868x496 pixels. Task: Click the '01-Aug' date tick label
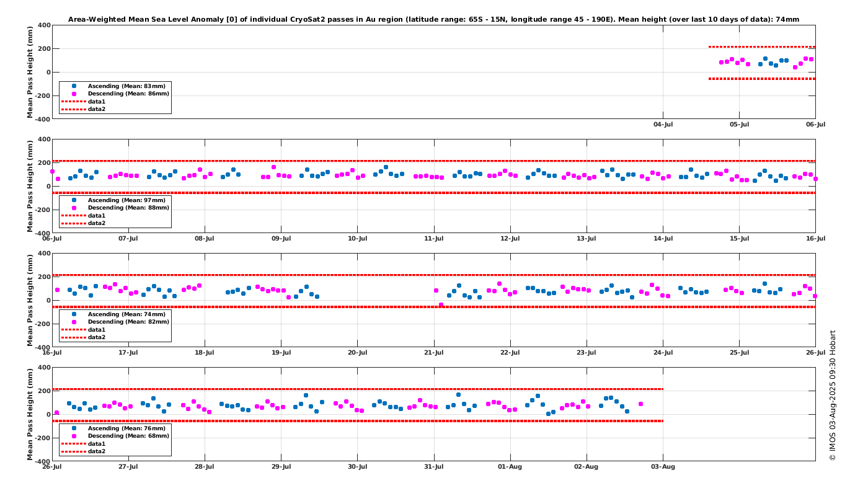[510, 467]
